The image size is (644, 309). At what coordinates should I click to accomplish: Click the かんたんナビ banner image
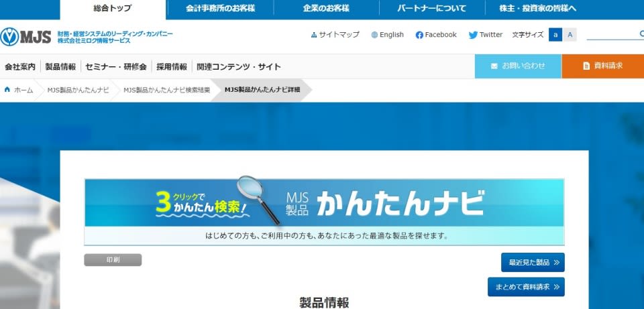(x=325, y=212)
